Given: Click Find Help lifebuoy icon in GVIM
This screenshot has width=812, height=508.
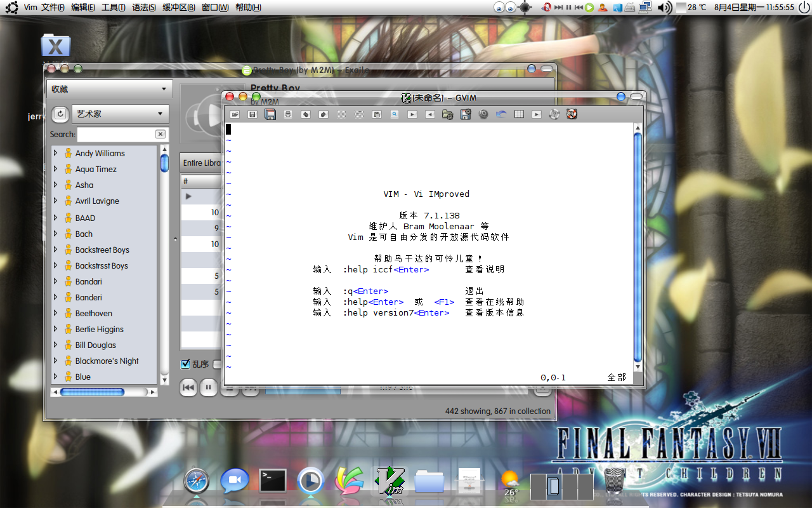Looking at the screenshot, I should pyautogui.click(x=572, y=114).
